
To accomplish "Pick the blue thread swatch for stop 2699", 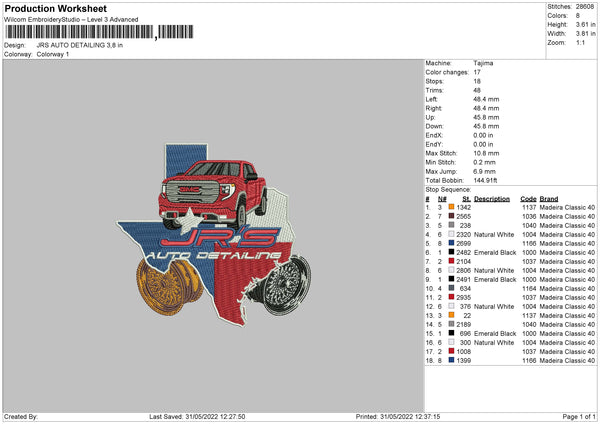I will point(453,243).
